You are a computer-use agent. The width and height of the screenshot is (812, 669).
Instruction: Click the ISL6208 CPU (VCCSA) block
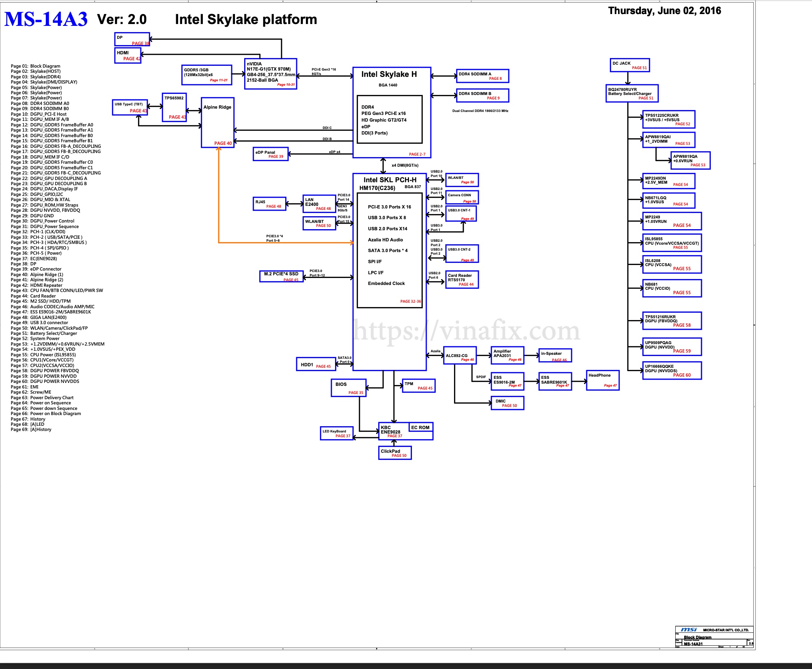coord(672,264)
